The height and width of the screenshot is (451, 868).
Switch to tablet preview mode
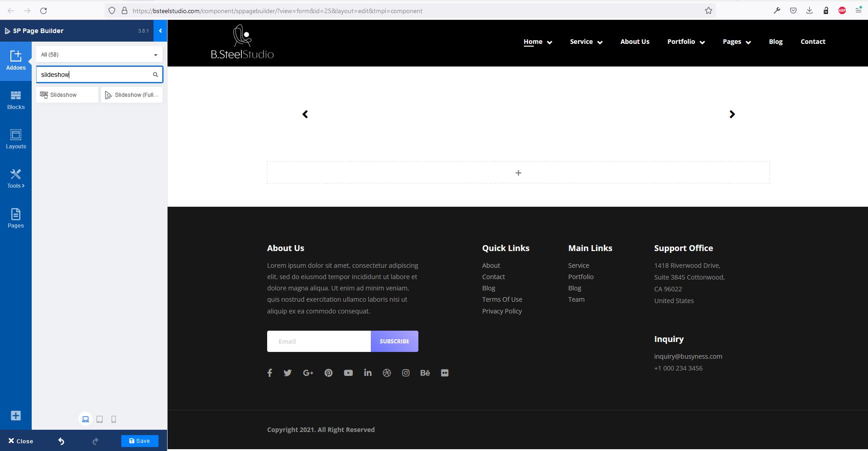pyautogui.click(x=99, y=419)
